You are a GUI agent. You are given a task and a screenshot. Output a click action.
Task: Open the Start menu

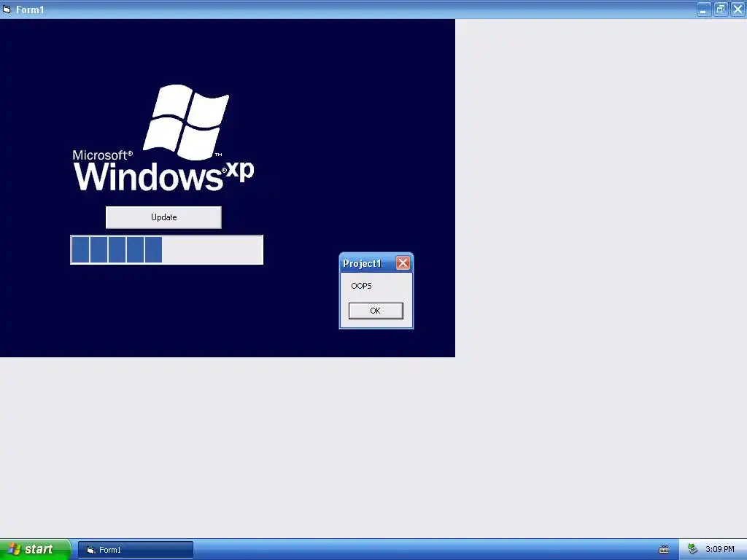pos(35,549)
